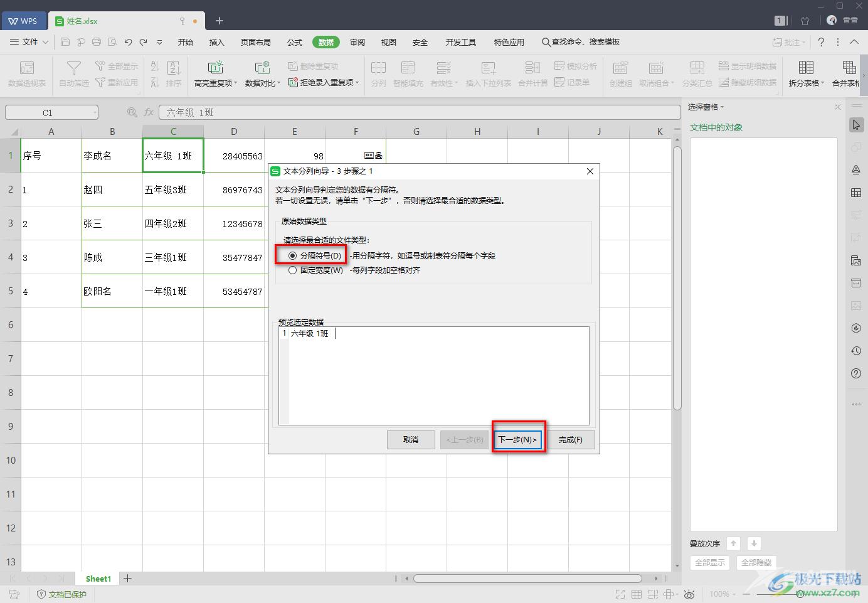The image size is (868, 603).
Task: Expand the quick access toolbar customize arrow
Action: (x=159, y=42)
